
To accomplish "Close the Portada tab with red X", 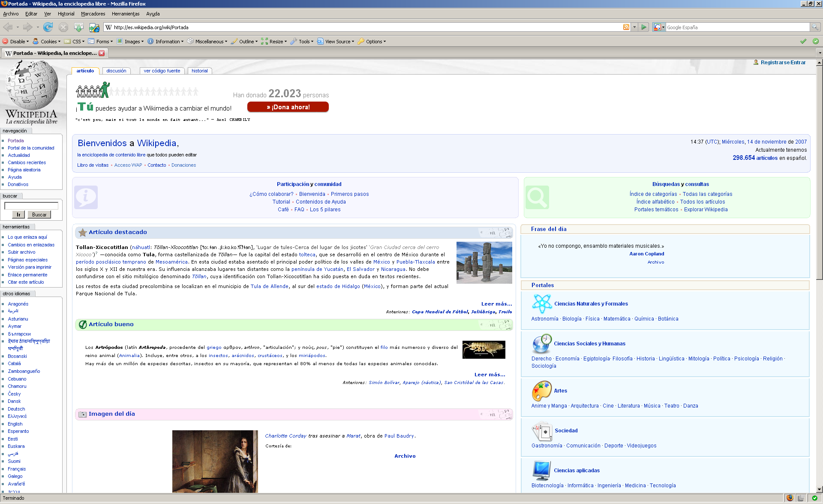I will coord(102,53).
